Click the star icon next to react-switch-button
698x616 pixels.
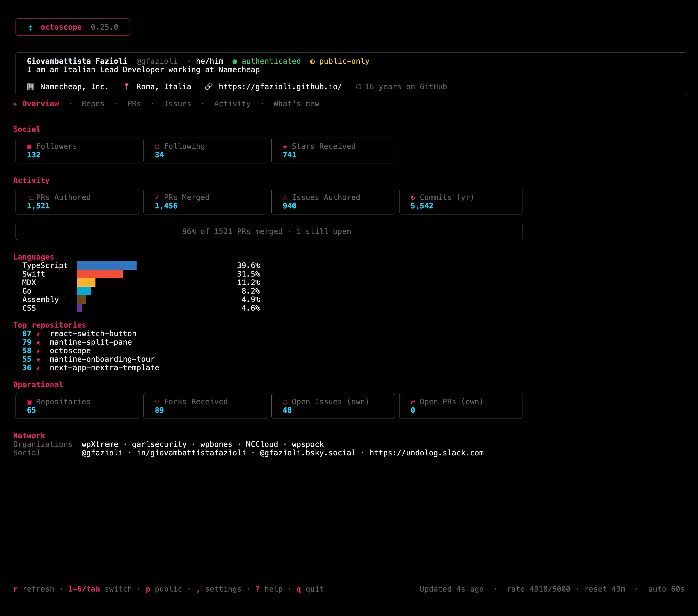[38, 334]
